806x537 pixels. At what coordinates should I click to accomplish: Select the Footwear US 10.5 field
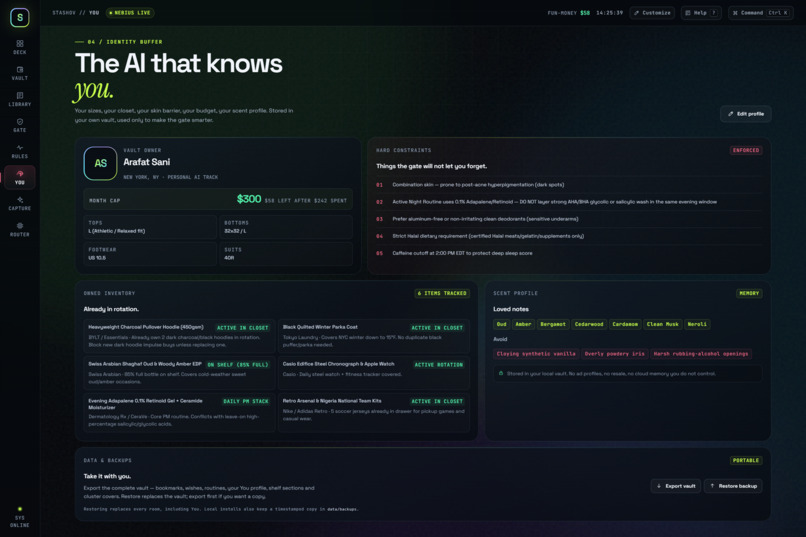pyautogui.click(x=150, y=254)
